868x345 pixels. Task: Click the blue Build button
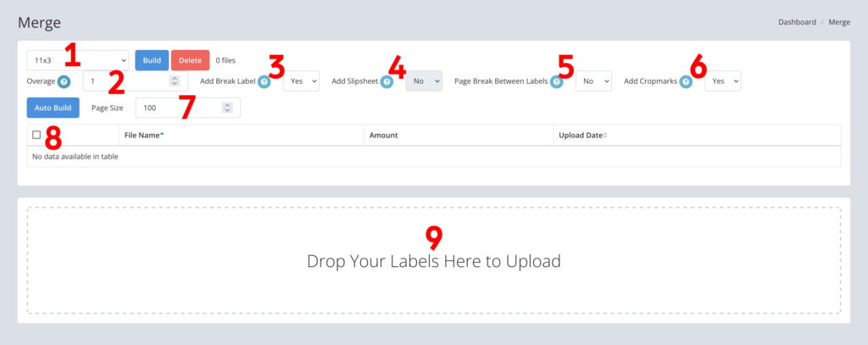click(152, 60)
